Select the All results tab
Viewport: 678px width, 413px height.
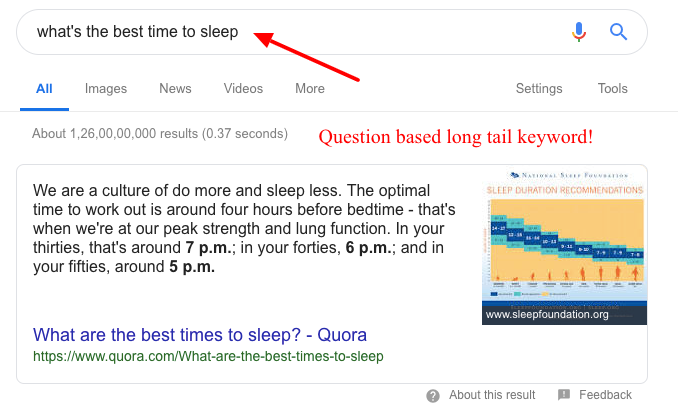(44, 89)
